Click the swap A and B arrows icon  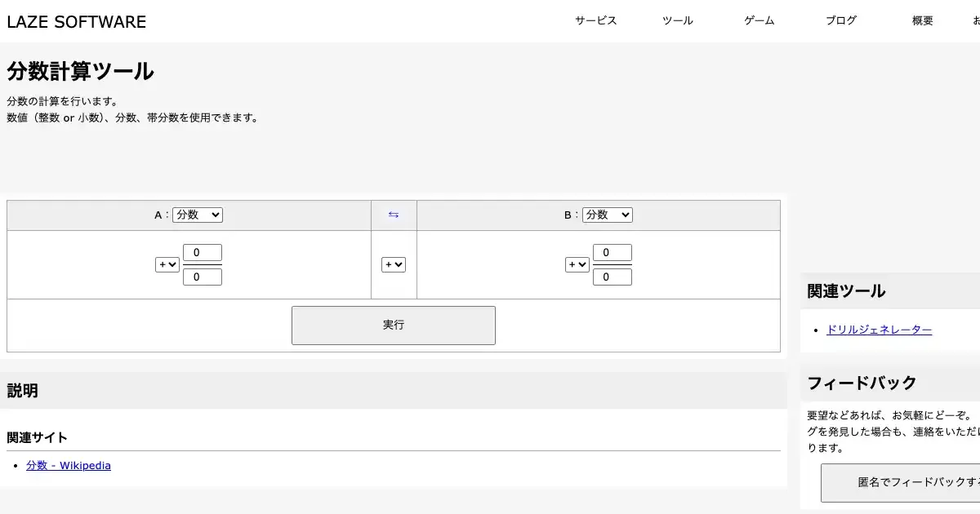(x=394, y=215)
